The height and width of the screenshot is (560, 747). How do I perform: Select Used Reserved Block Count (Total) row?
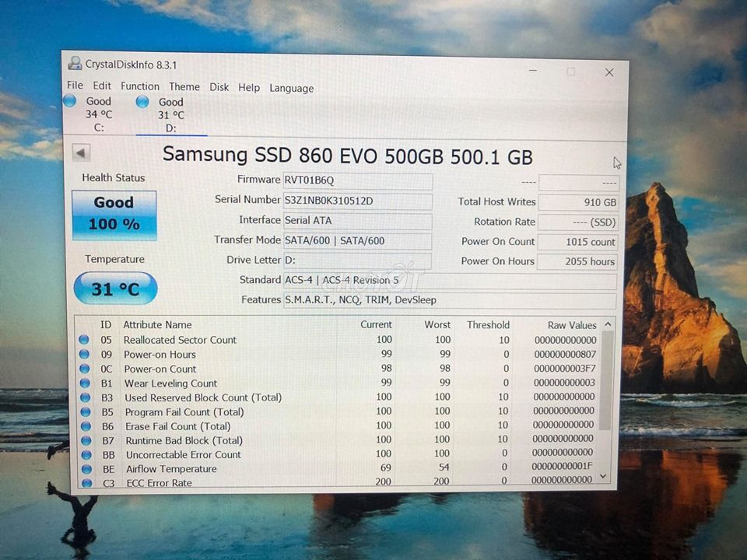[x=338, y=397]
